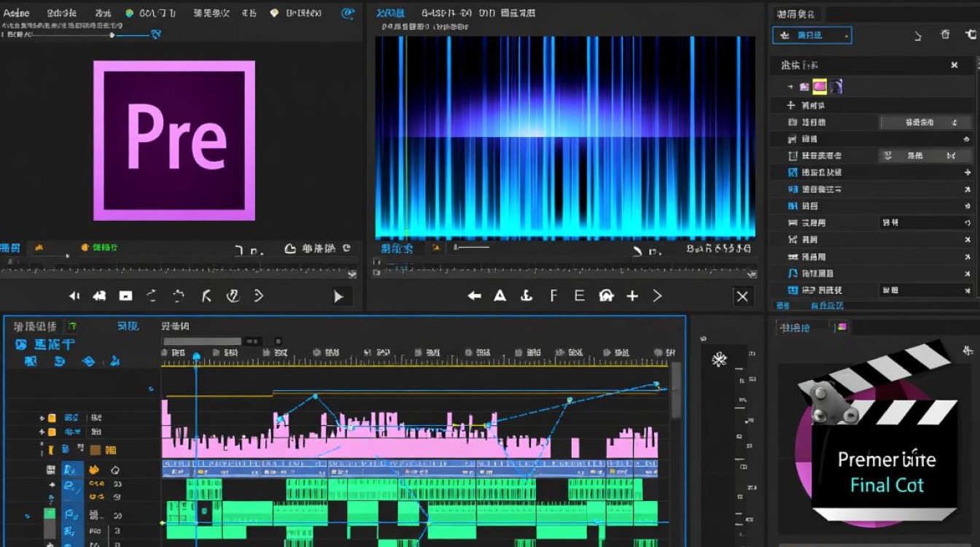Click the Pre logo in the left monitor
This screenshot has width=980, height=547.
point(174,140)
